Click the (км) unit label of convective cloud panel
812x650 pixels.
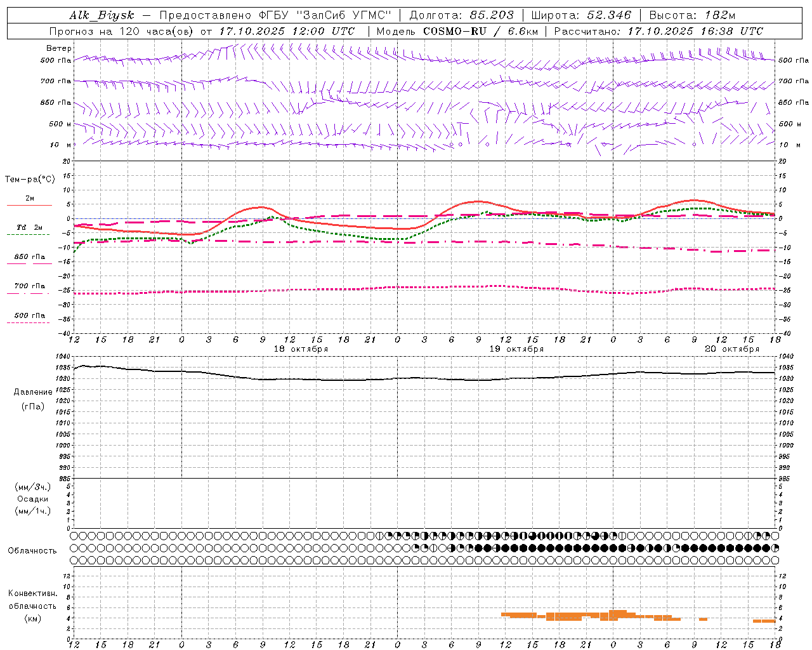tap(33, 618)
